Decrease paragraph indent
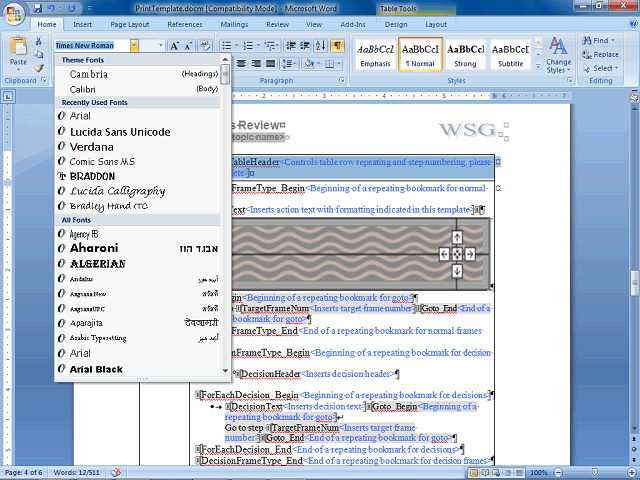Image resolution: width=640 pixels, height=480 pixels. point(291,45)
